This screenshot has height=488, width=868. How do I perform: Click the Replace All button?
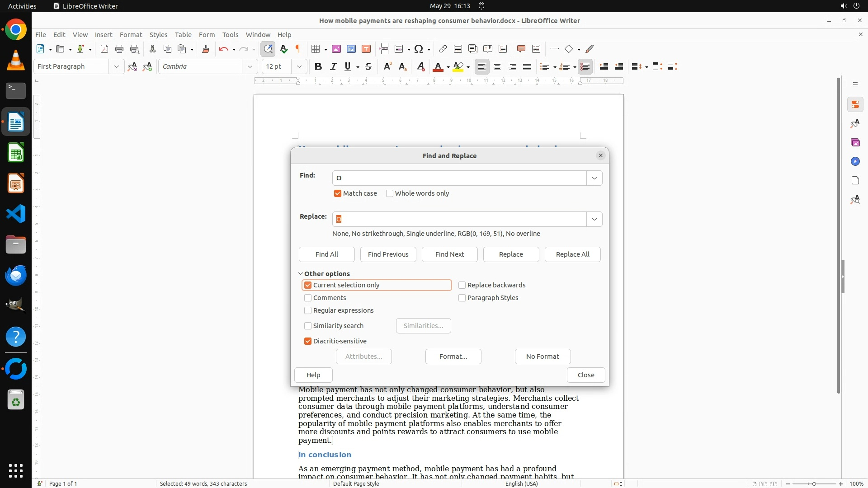click(x=572, y=254)
